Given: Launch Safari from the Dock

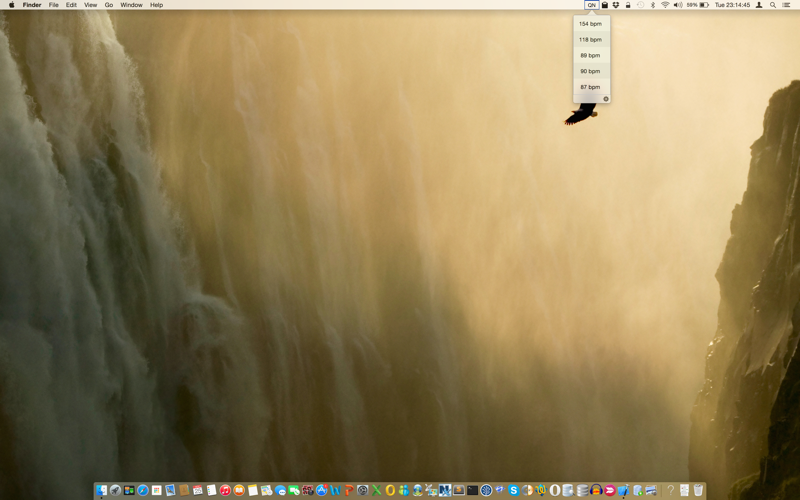Looking at the screenshot, I should (143, 490).
